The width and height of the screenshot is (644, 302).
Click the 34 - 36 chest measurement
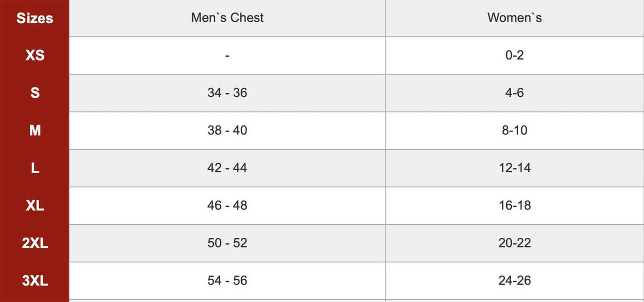pyautogui.click(x=227, y=93)
